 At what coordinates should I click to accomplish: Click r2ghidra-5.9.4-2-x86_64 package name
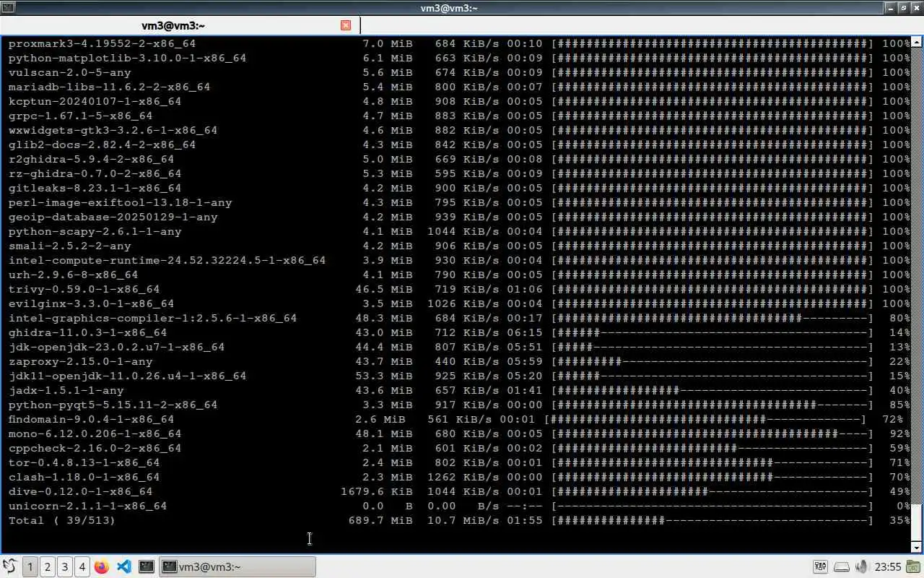[91, 159]
